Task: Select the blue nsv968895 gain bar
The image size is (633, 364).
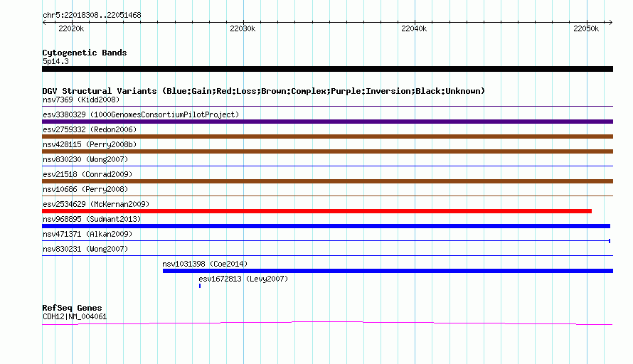Action: pos(326,226)
